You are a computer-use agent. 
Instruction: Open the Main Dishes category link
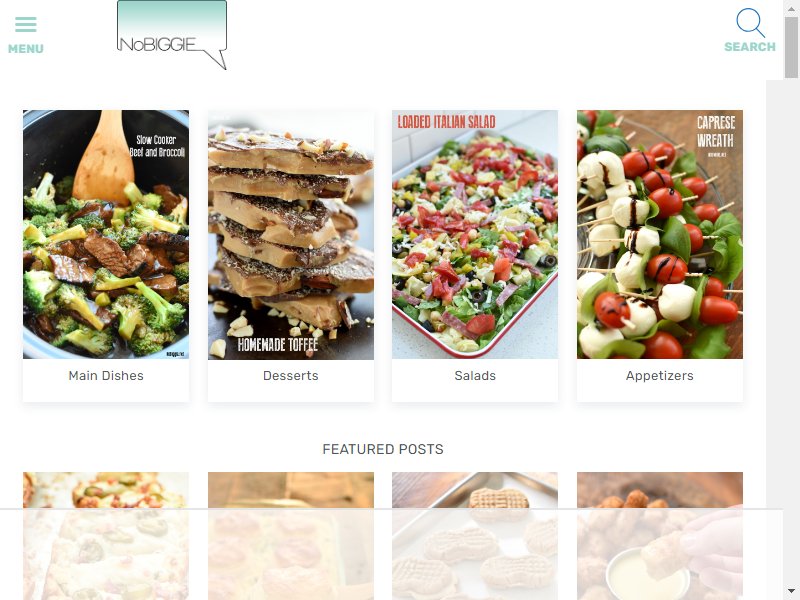pyautogui.click(x=106, y=376)
